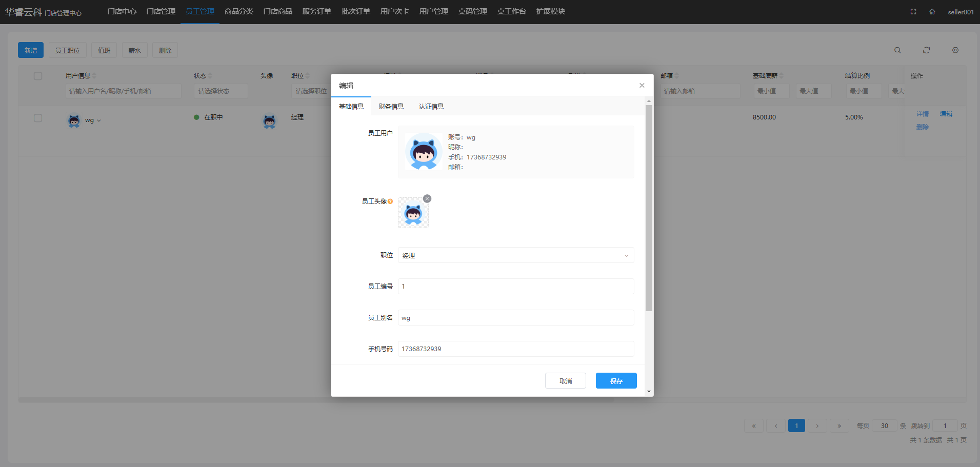The height and width of the screenshot is (467, 980).
Task: Expand the wg user chevron in table row
Action: [99, 121]
